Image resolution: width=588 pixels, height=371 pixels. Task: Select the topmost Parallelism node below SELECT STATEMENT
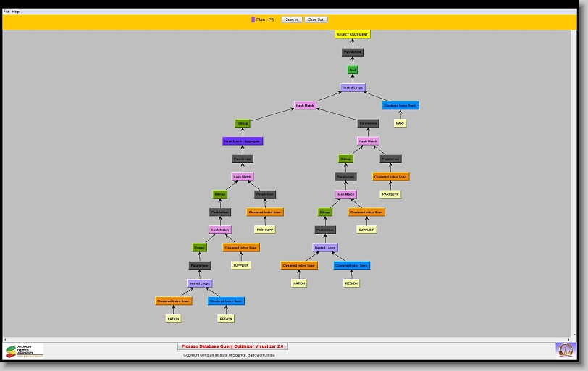pyautogui.click(x=353, y=52)
